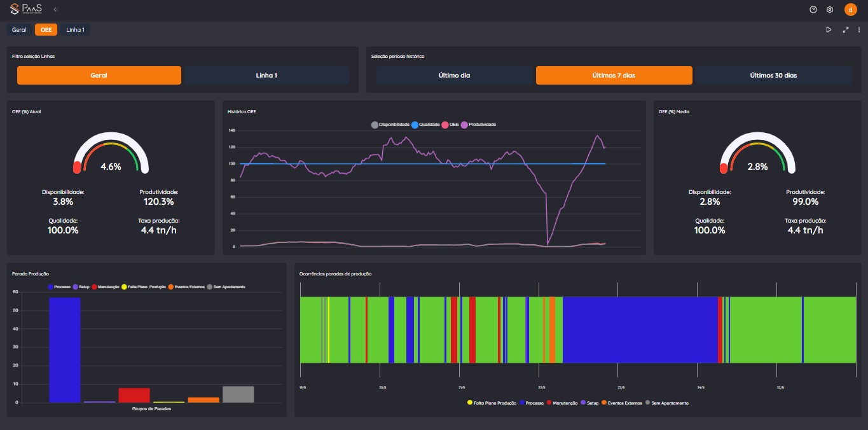Screen dimensions: 868x430
Task: Click the PaaS logo in header
Action: coord(27,10)
